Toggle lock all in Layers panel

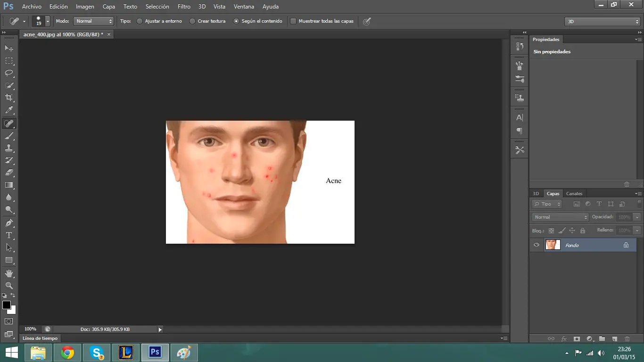click(x=583, y=230)
